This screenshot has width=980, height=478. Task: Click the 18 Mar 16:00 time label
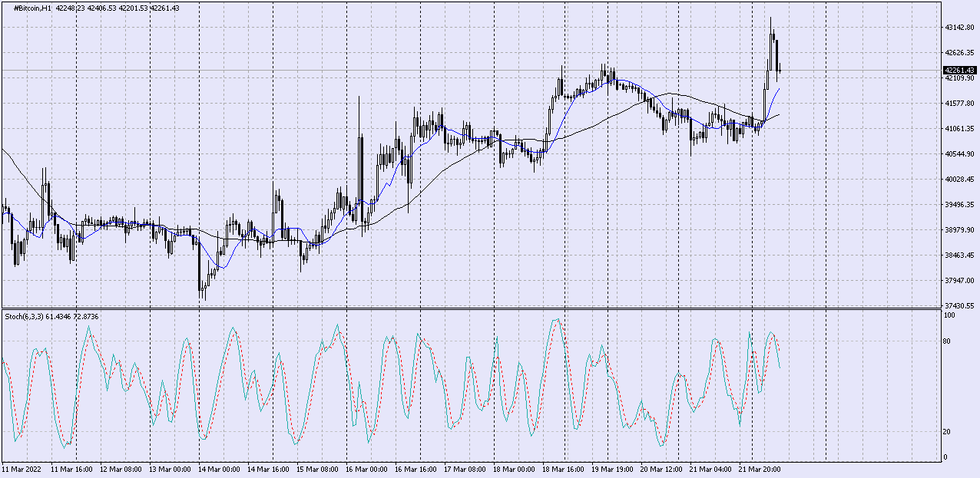click(x=563, y=468)
